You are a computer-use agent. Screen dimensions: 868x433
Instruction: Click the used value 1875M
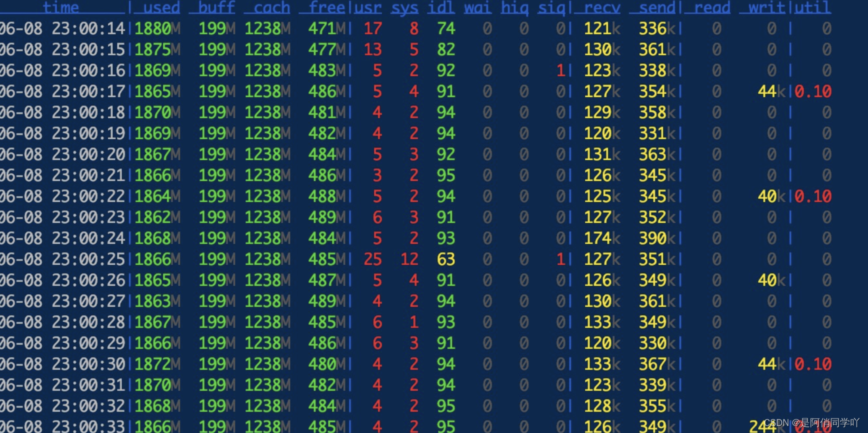coord(157,49)
